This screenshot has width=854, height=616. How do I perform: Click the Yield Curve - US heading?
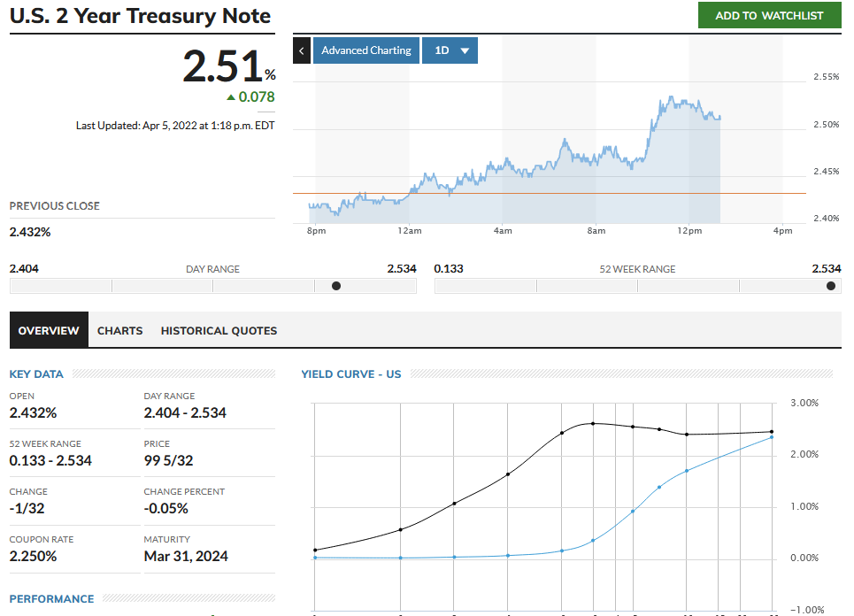point(351,374)
